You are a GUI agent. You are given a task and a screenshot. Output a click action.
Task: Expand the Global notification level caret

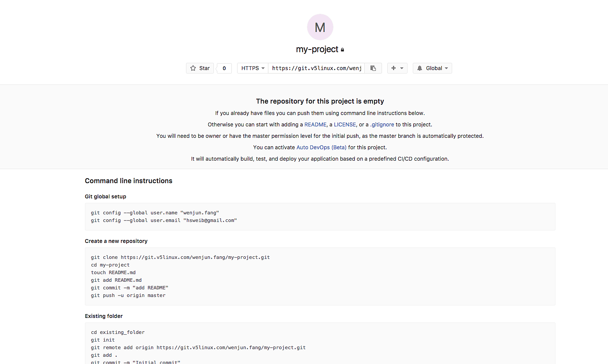coord(446,68)
